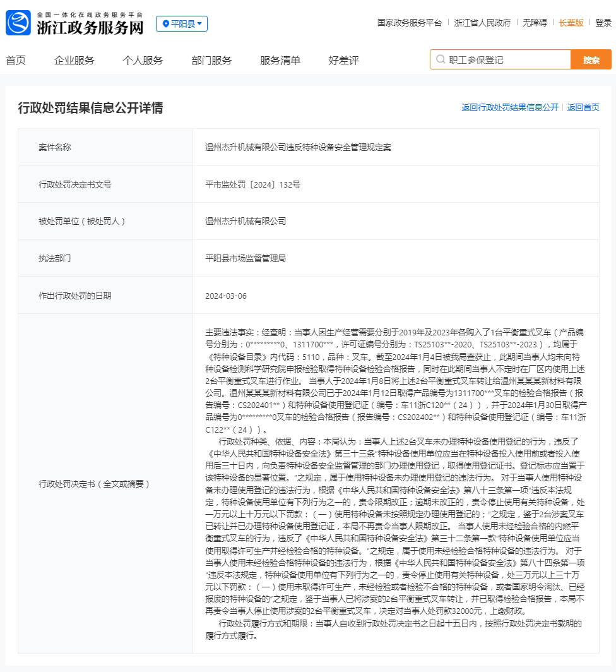Viewport: 616px width, 672px height.
Task: Click the 浙江政务服务网 site title text
Action: click(x=90, y=27)
